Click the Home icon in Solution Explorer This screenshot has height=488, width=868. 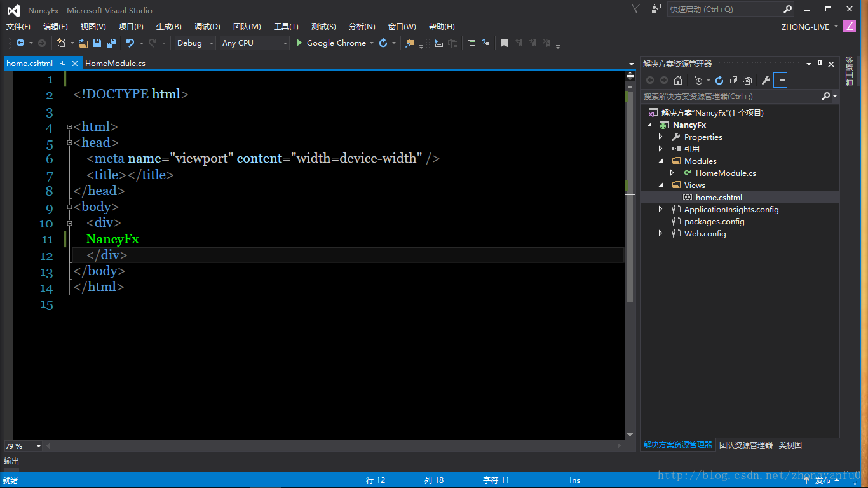678,80
